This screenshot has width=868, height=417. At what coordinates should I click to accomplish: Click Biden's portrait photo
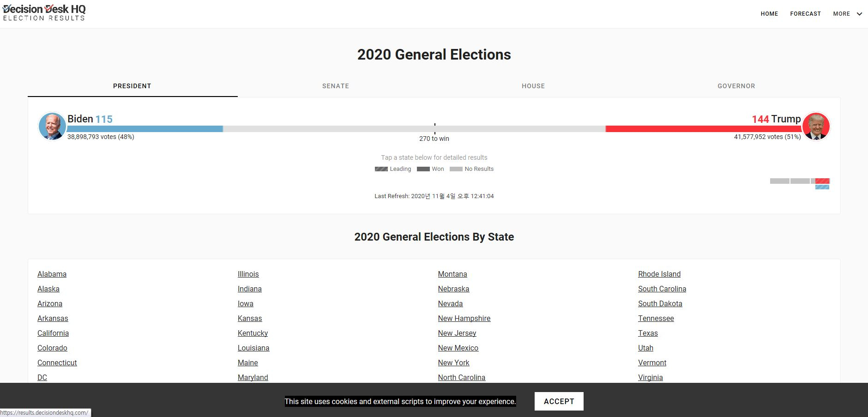52,126
